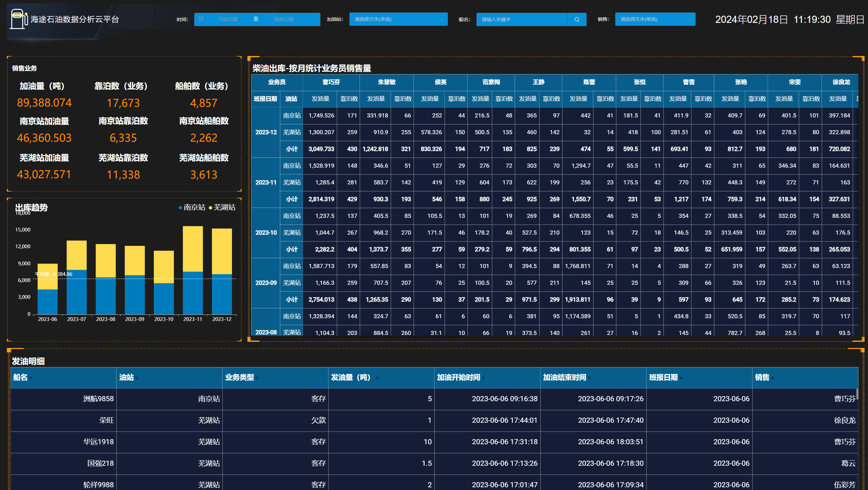Click the 平均量 6,384.86 average line label

point(53,274)
